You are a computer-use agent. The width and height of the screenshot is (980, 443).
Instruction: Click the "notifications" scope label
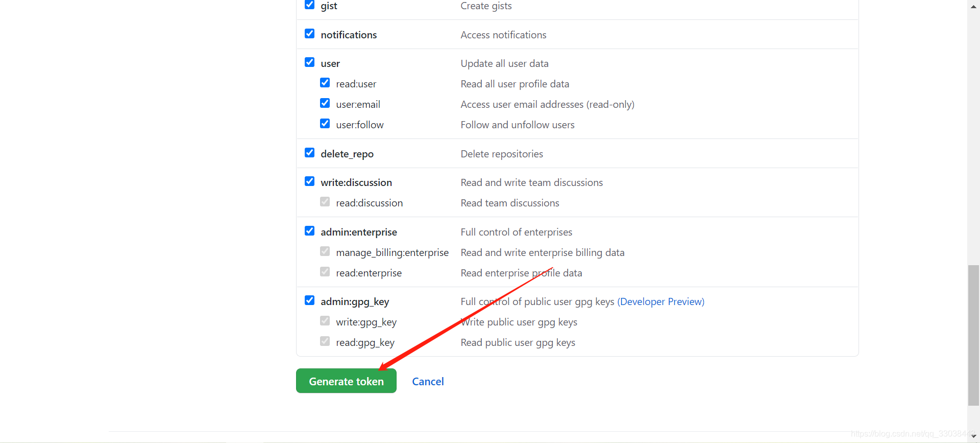coord(349,35)
